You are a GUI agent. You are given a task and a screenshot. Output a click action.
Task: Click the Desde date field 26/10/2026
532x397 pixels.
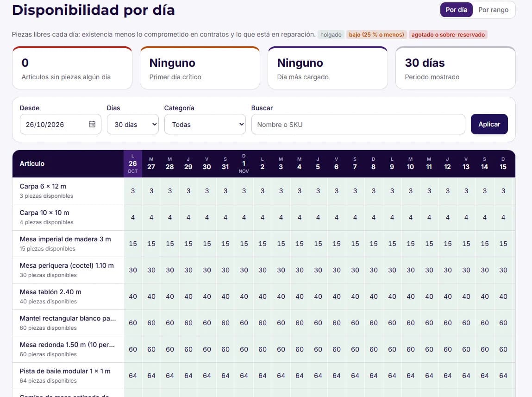[60, 124]
